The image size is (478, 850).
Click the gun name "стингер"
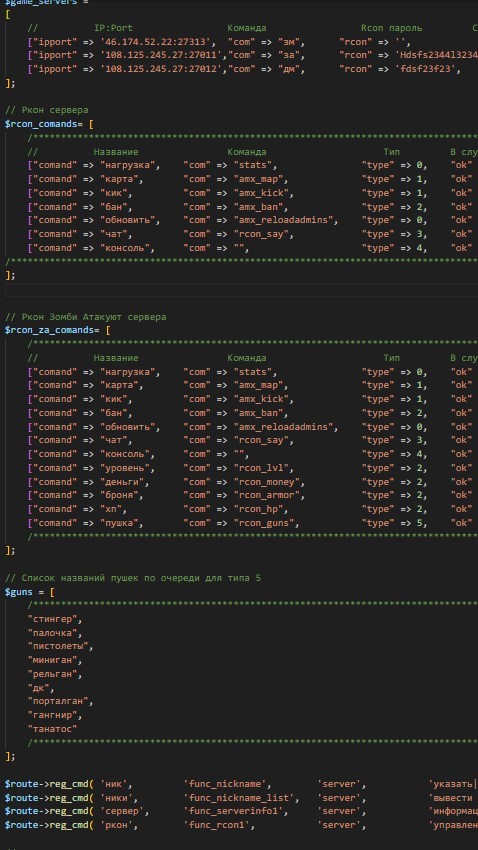click(55, 620)
